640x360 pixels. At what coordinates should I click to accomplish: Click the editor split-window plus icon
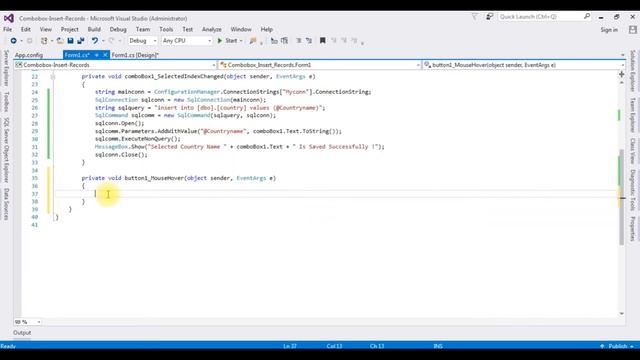tap(622, 74)
